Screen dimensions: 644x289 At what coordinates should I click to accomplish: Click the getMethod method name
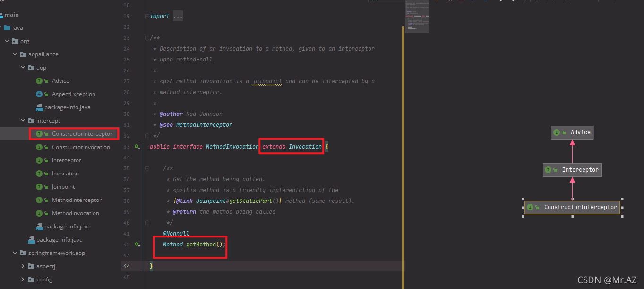201,245
